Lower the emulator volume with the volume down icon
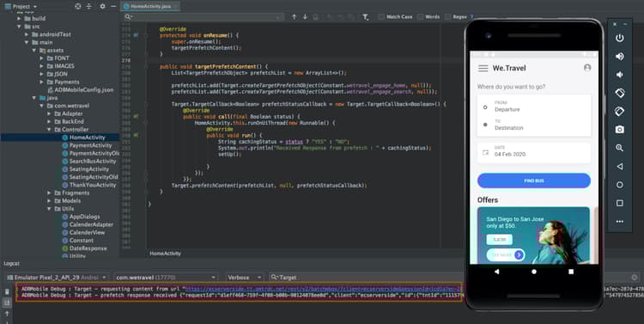Screen dimensions: 644x324 (x=619, y=75)
